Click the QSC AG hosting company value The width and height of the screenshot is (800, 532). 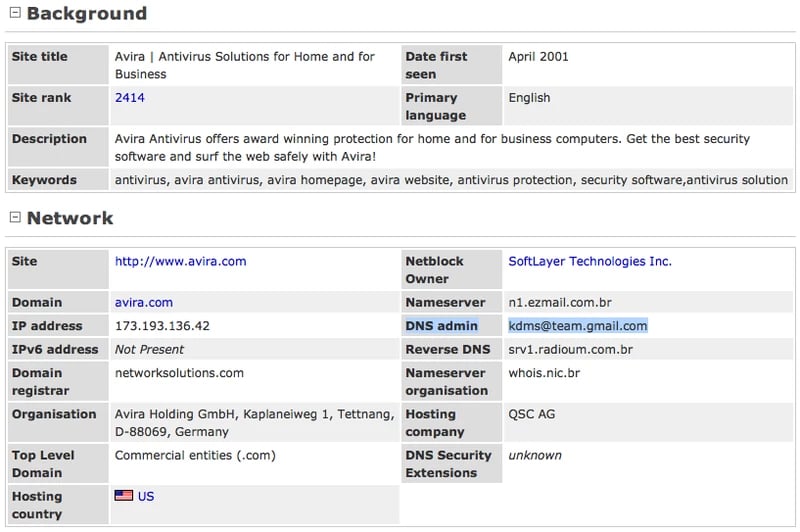(x=531, y=414)
